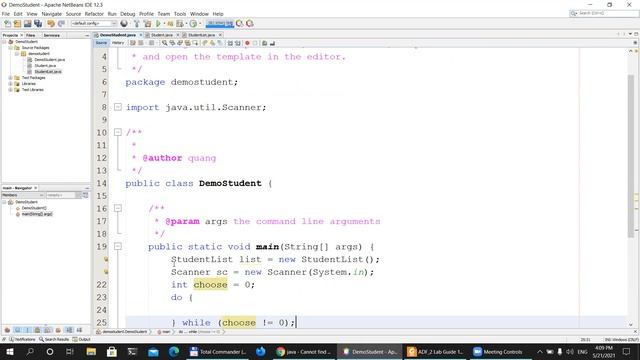Click the main breadcrumb in editor footer

(x=164, y=332)
